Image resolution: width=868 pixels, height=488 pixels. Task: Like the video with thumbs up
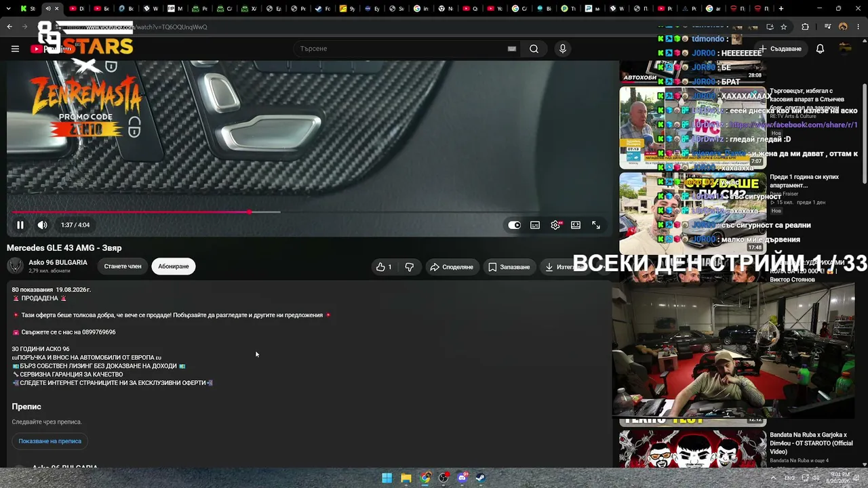pyautogui.click(x=384, y=267)
